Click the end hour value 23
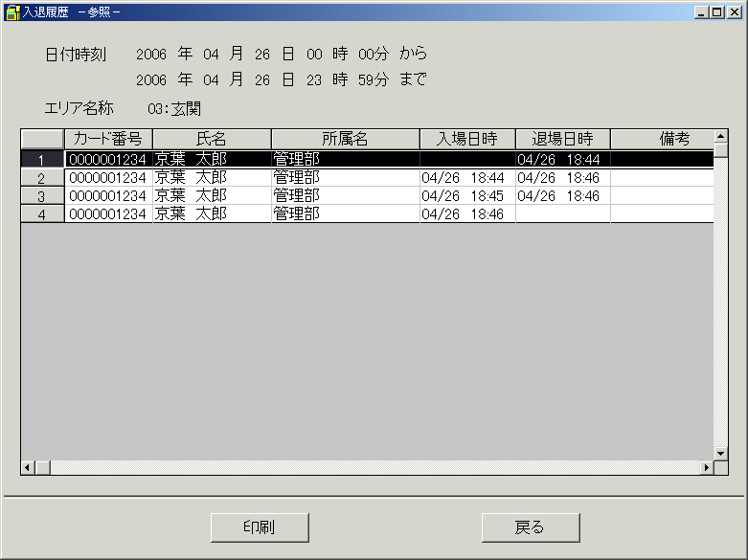Screen dimensions: 748x560 [314, 80]
